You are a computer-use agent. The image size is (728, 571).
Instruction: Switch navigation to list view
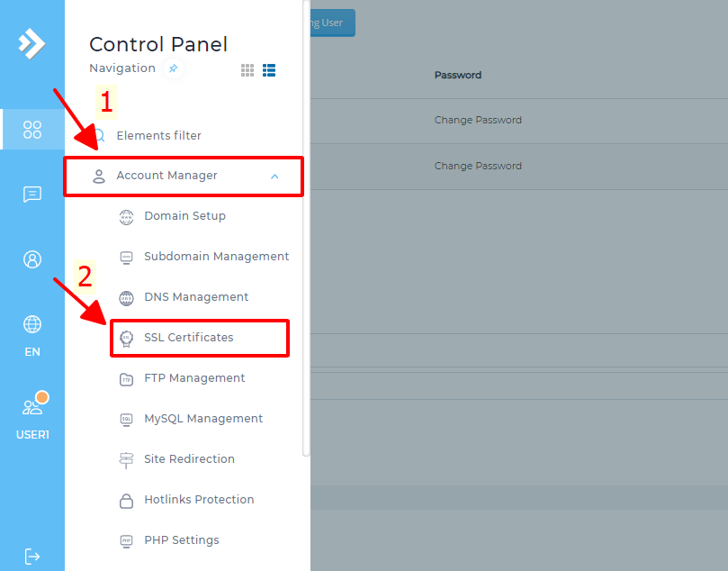pos(269,70)
